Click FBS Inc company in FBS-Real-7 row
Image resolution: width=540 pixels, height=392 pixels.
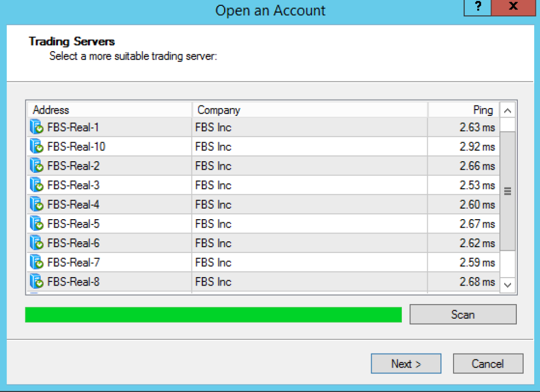pos(213,262)
